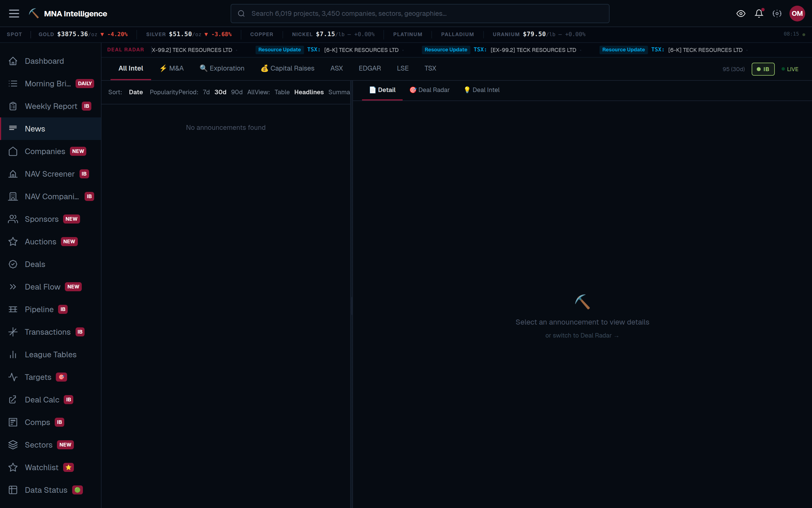Open the Sponsors section
Image resolution: width=812 pixels, height=508 pixels.
51,219
